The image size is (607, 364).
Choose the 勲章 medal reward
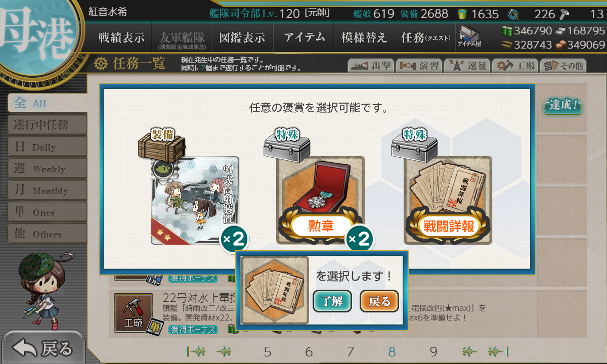pyautogui.click(x=320, y=201)
